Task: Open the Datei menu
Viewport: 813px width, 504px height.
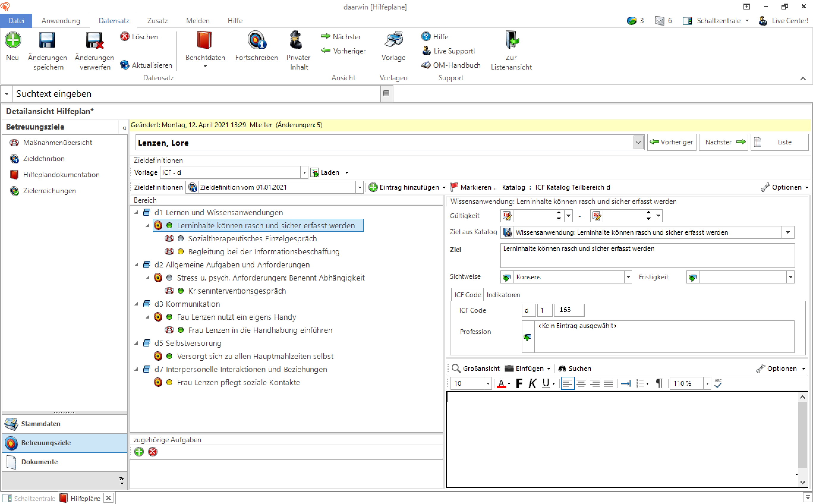Action: pyautogui.click(x=16, y=21)
